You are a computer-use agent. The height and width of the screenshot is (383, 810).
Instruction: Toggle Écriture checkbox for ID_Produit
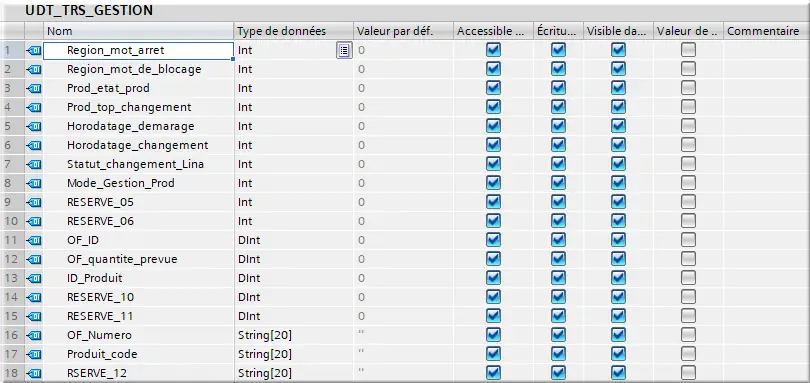tap(558, 278)
